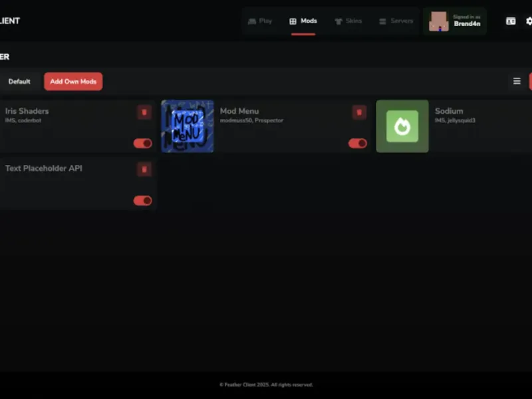Viewport: 532px width, 399px height.
Task: Select the Mods tab
Action: (x=303, y=21)
